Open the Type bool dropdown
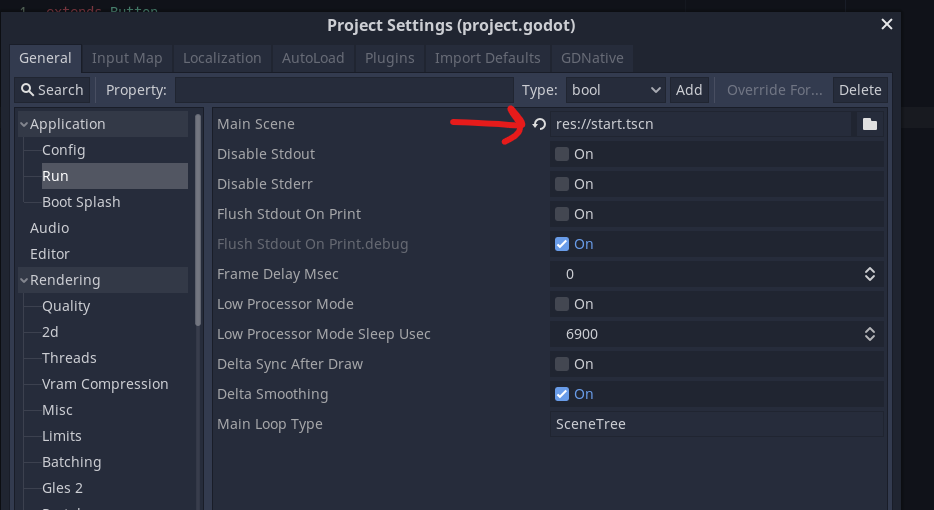Screen dimensions: 934x510 (615, 90)
